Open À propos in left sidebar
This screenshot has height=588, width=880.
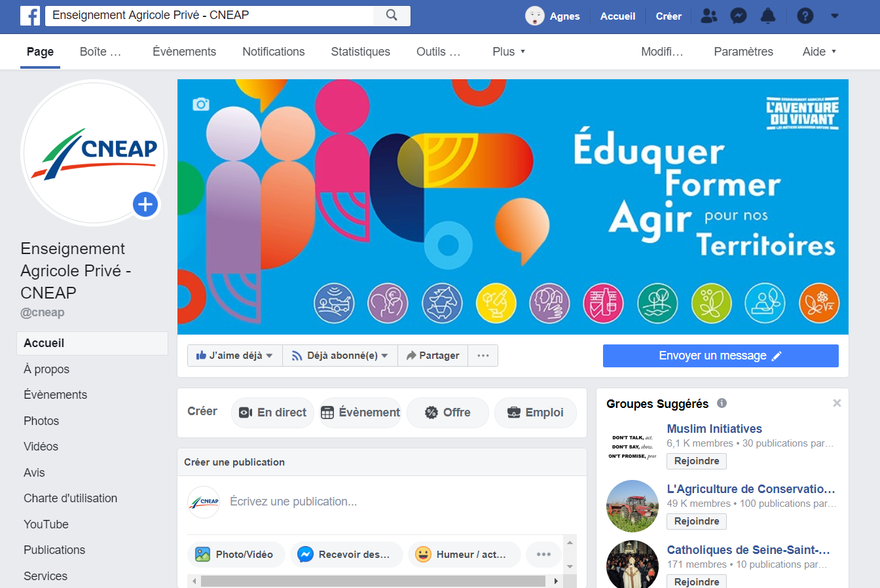tap(46, 369)
